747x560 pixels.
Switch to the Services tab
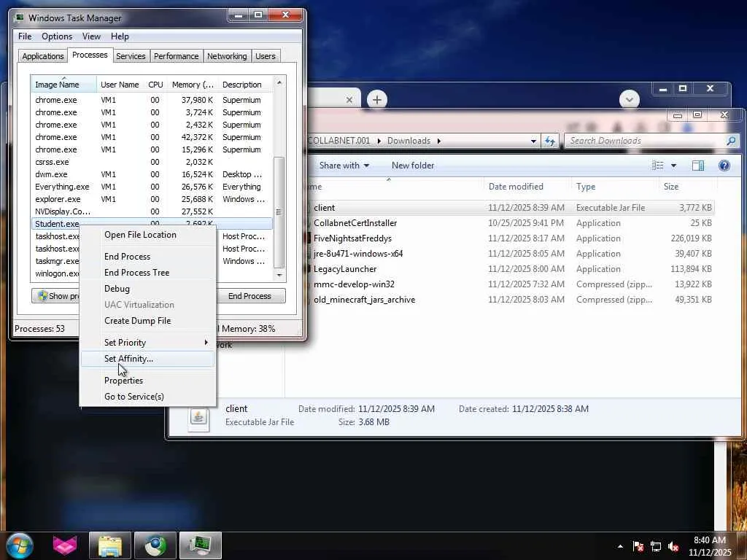point(131,56)
